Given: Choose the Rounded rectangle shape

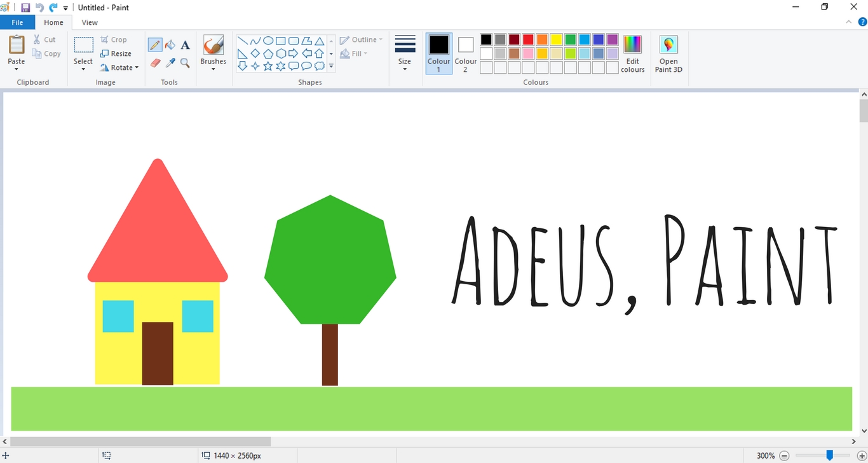Looking at the screenshot, I should 294,41.
